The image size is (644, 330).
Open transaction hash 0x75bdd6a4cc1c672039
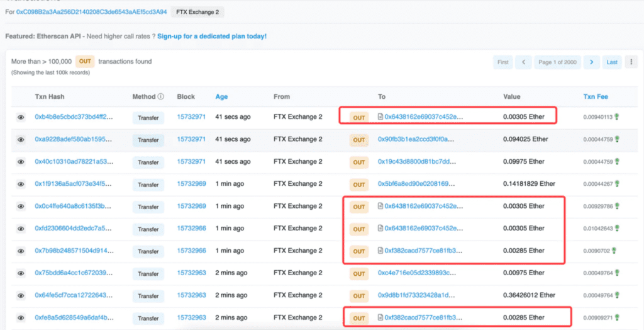[x=74, y=273]
